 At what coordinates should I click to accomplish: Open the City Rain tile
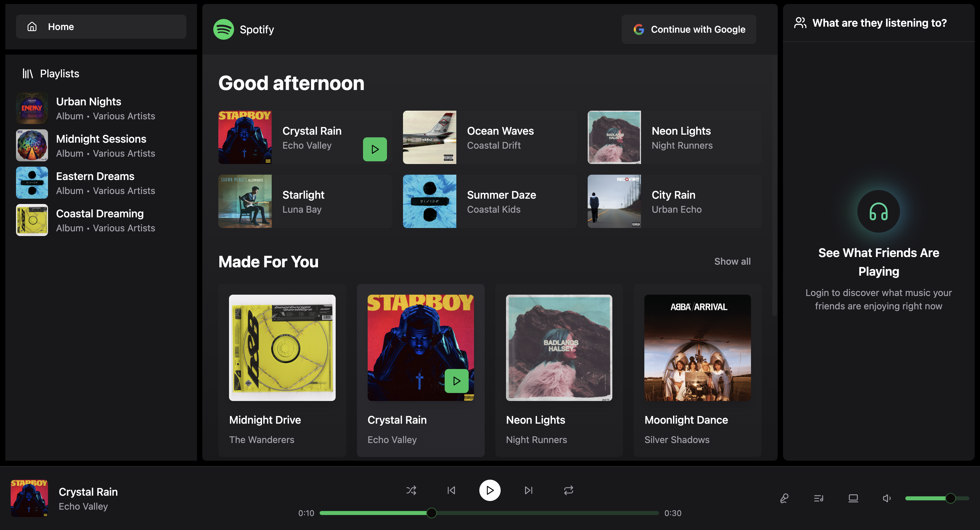point(674,201)
